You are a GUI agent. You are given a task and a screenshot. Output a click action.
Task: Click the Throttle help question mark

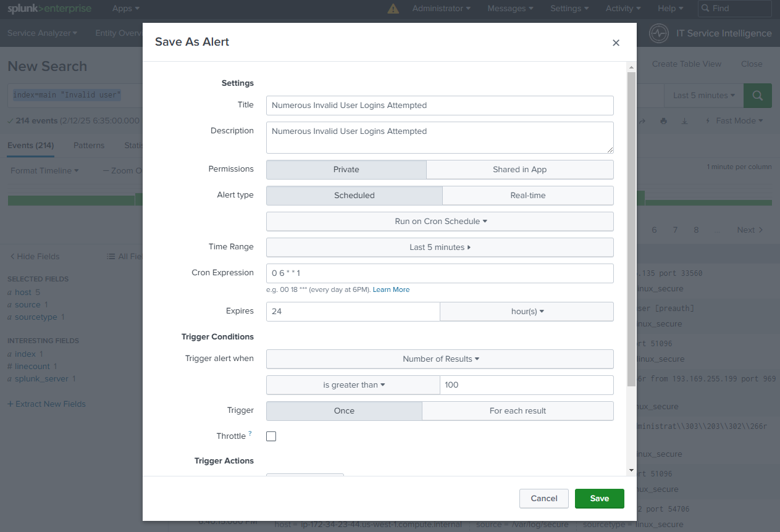(x=250, y=434)
